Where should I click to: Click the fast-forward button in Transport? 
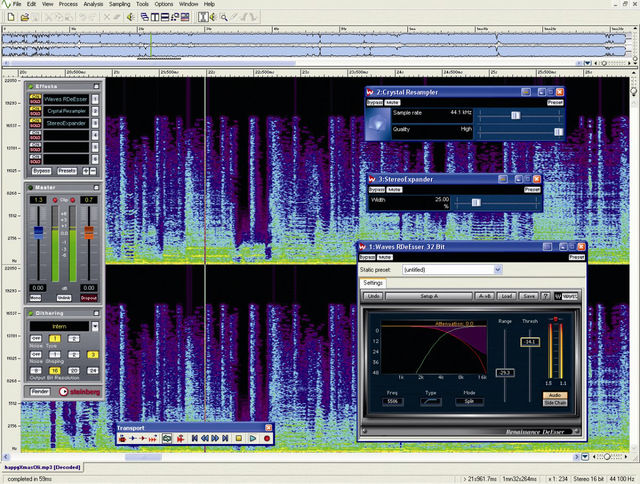pyautogui.click(x=215, y=439)
